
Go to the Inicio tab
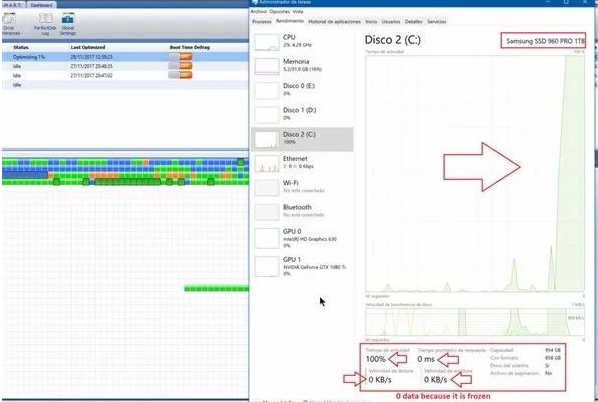click(x=371, y=22)
